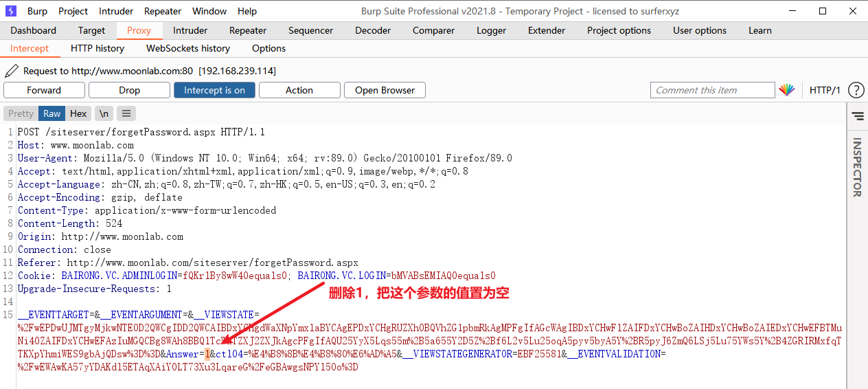The height and width of the screenshot is (389, 868).
Task: Click the Content-Type header line
Action: [x=147, y=210]
